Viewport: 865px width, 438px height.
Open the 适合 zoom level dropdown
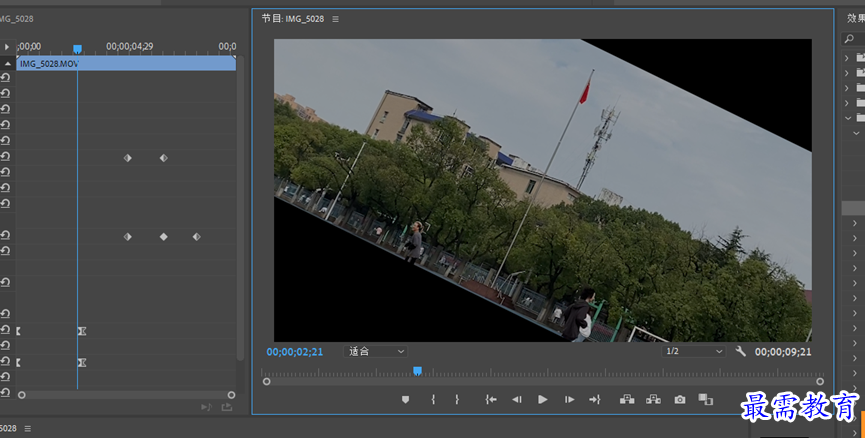[375, 351]
